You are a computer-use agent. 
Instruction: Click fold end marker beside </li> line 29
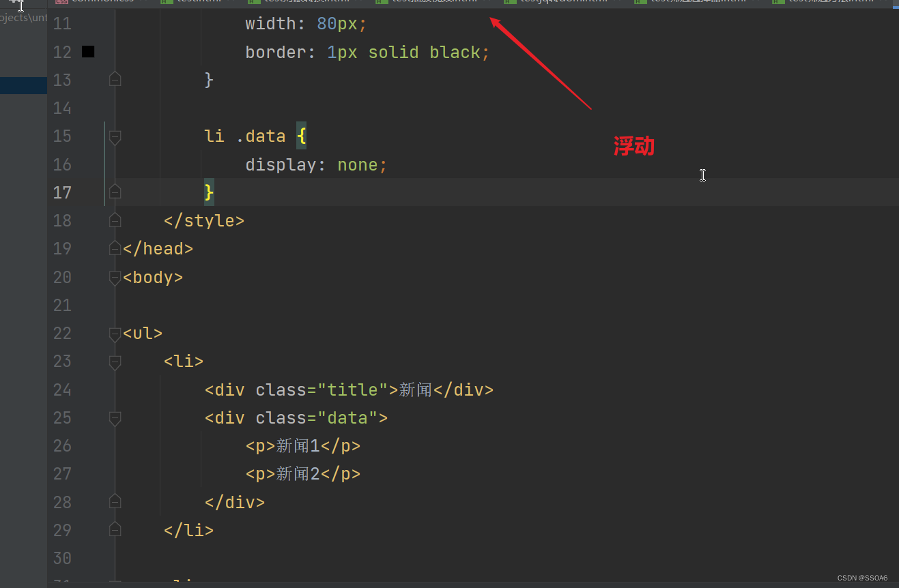[x=115, y=530]
